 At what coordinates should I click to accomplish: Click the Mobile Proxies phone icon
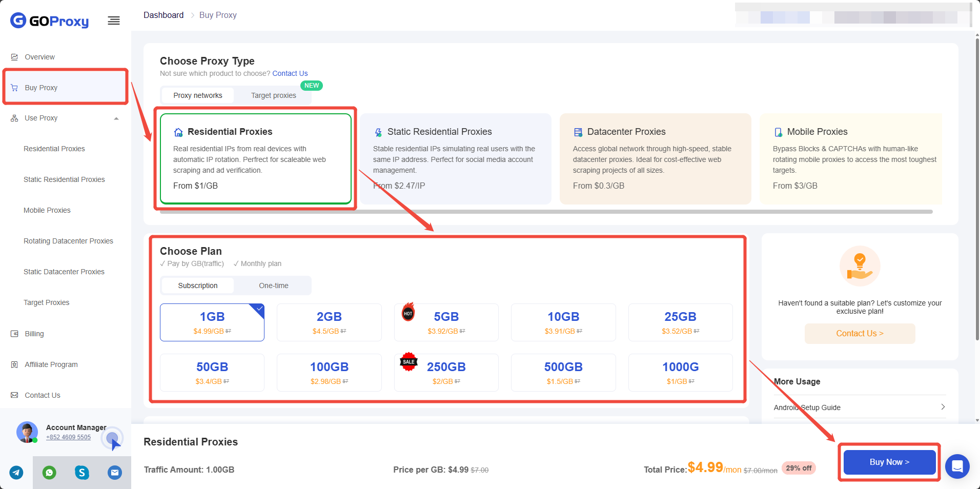tap(778, 132)
